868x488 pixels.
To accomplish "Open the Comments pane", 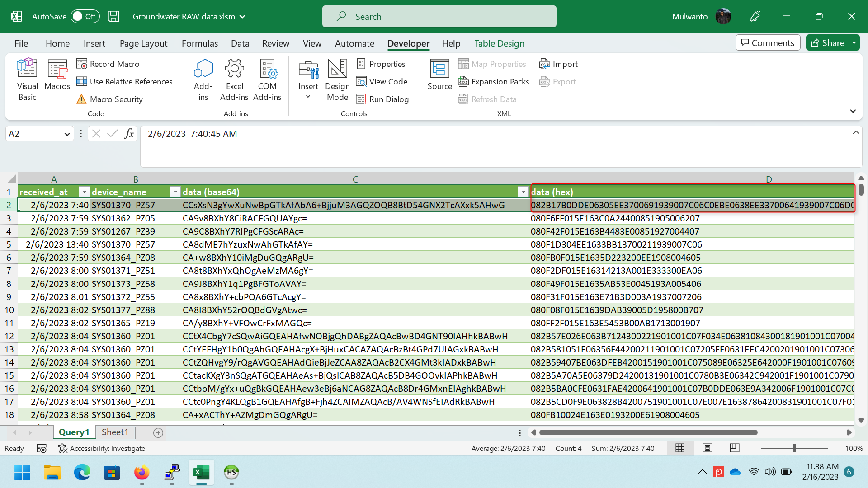I will (768, 42).
